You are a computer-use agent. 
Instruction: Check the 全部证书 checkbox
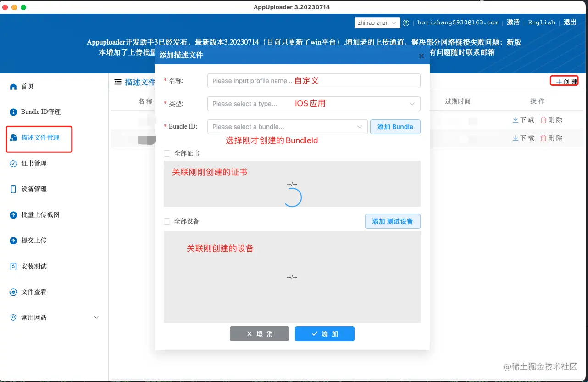(167, 153)
